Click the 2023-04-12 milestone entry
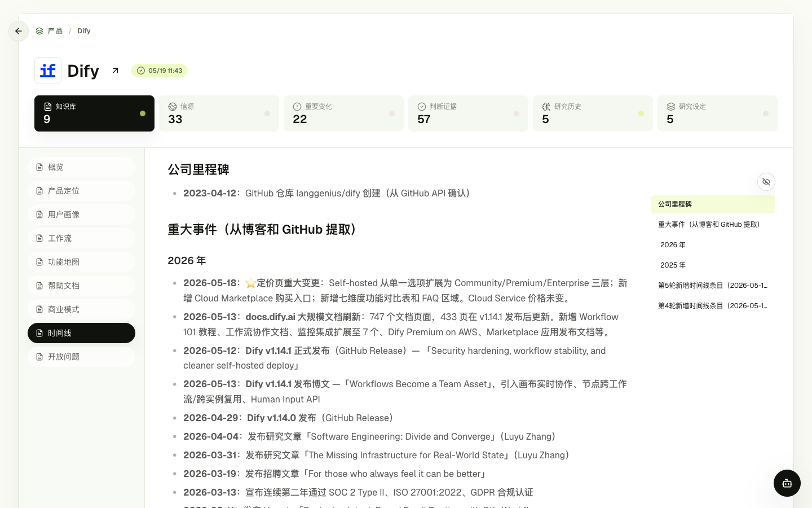 tap(329, 193)
